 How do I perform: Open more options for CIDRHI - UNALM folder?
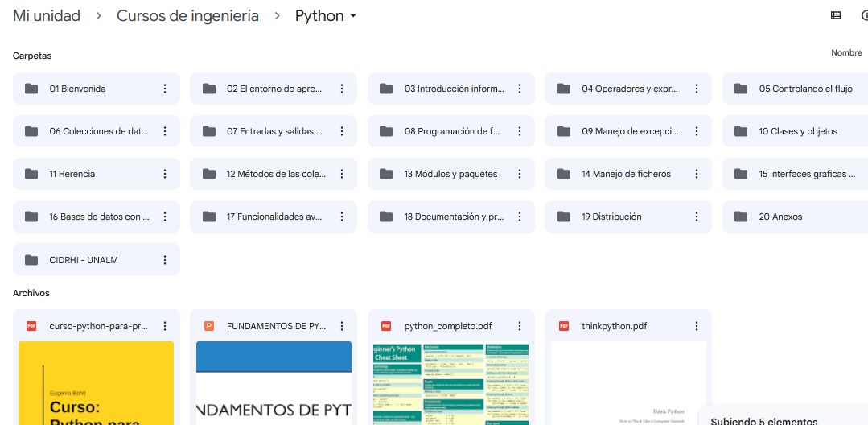click(x=164, y=260)
